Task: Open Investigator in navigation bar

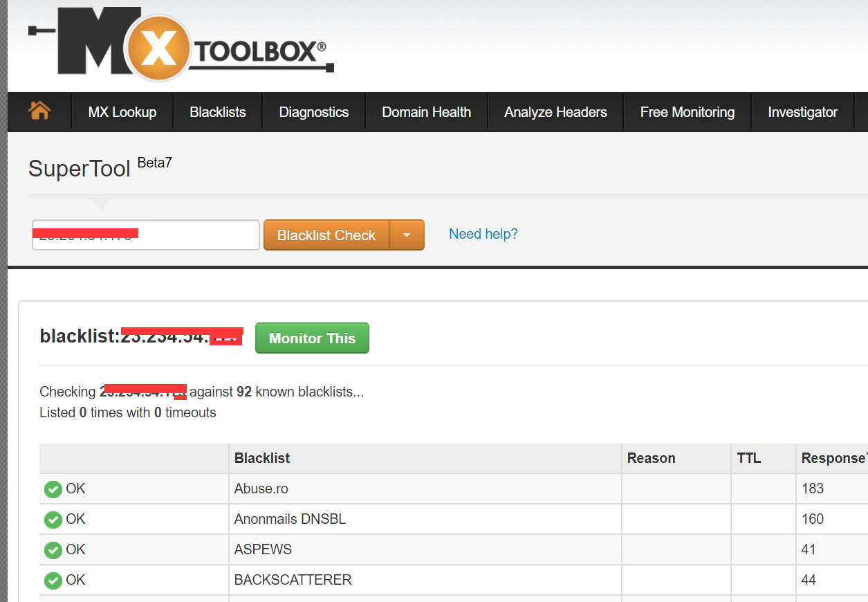Action: pos(802,112)
